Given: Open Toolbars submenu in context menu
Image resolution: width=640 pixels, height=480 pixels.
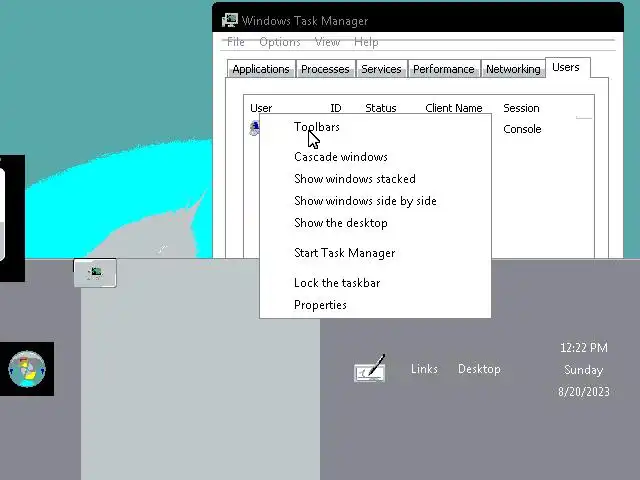Looking at the screenshot, I should [375, 127].
